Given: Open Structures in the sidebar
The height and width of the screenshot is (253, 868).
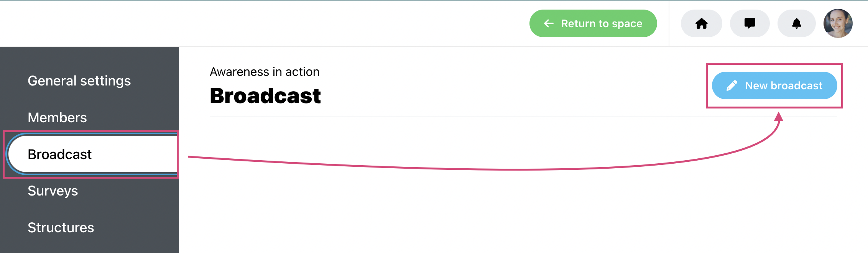Looking at the screenshot, I should click(x=61, y=228).
